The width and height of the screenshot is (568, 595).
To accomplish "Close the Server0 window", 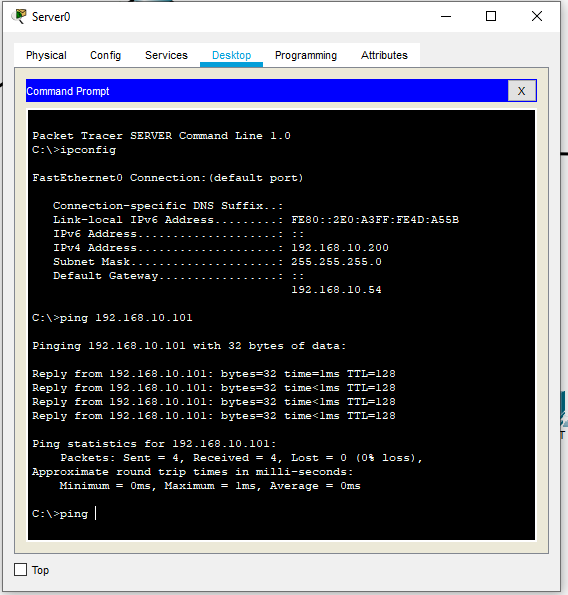I will pos(537,16).
